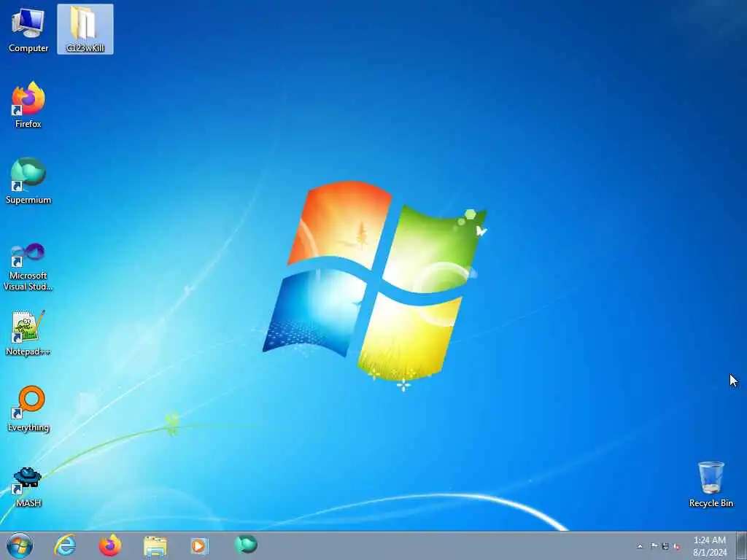Select the Everything search shortcut
The height and width of the screenshot is (560, 747).
click(28, 408)
